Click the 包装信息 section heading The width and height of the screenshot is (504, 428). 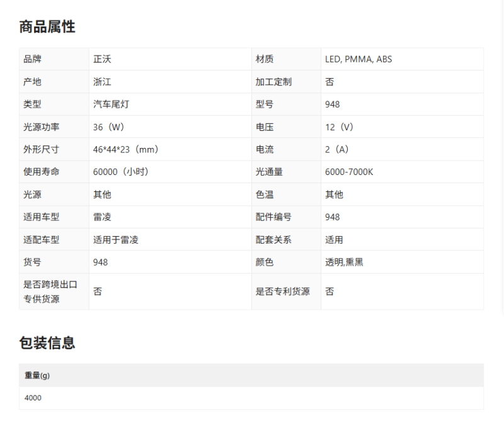tap(47, 343)
